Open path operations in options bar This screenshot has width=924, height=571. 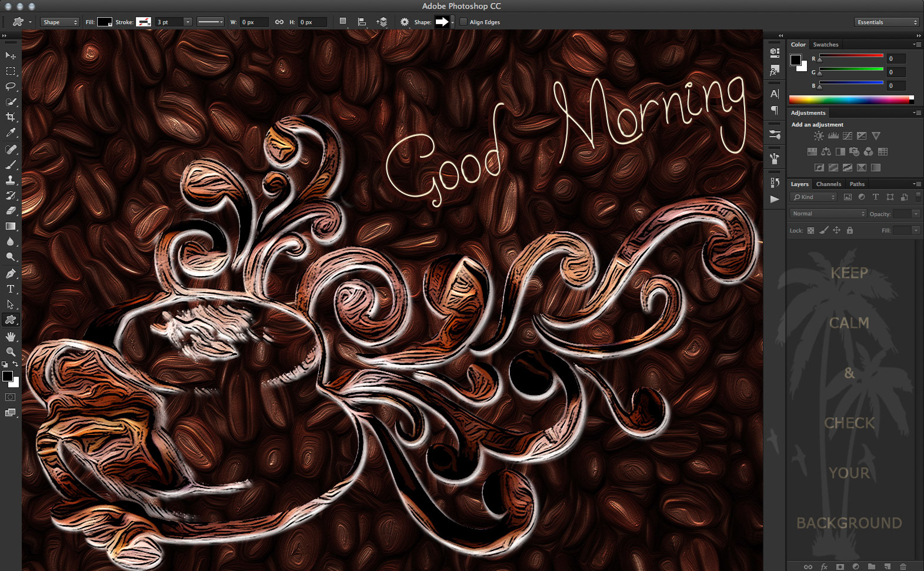pyautogui.click(x=343, y=22)
